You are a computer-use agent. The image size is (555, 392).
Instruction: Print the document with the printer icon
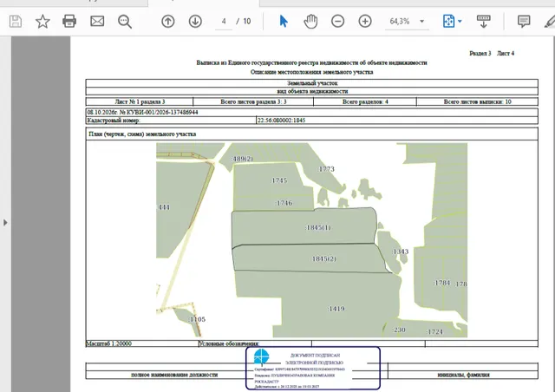[x=69, y=21]
